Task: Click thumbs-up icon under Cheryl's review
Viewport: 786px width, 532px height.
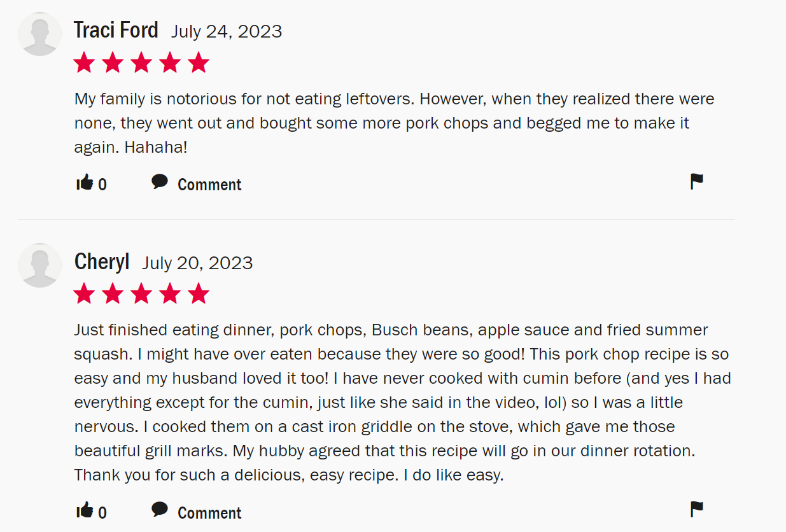Action: pos(85,510)
